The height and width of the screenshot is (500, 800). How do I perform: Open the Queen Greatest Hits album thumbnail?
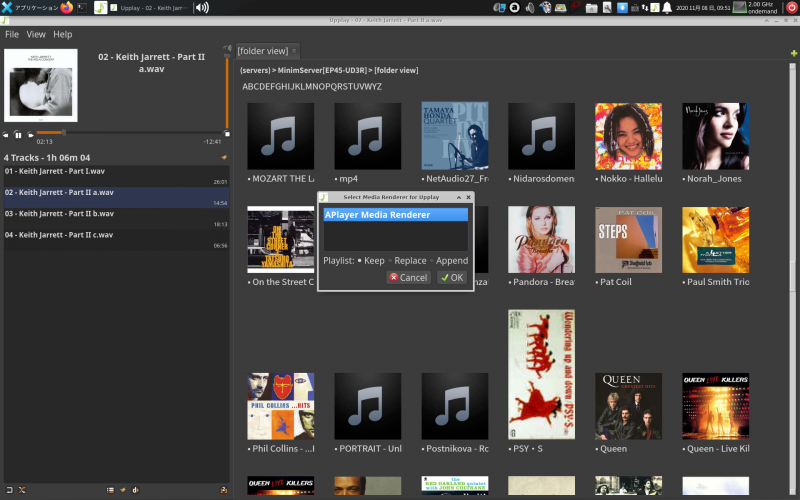point(629,406)
